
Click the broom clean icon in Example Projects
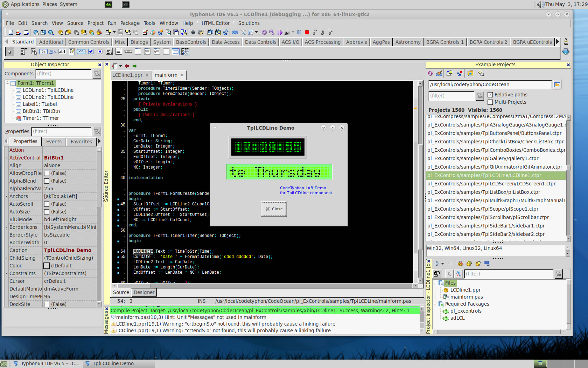pyautogui.click(x=439, y=73)
